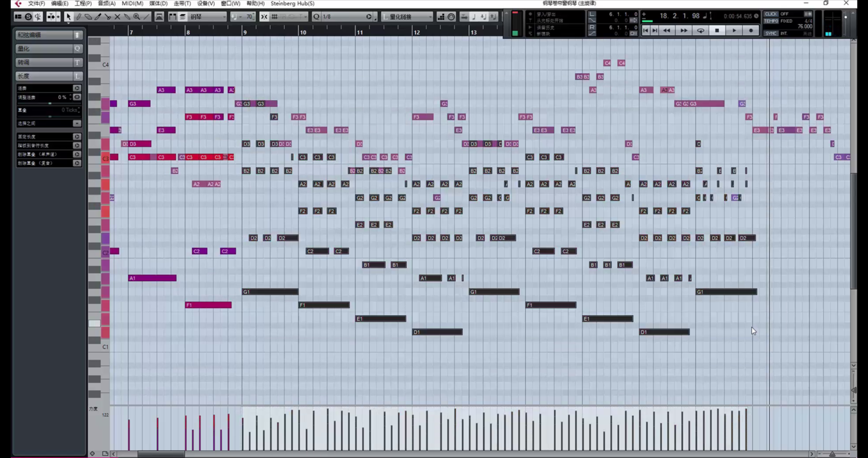The height and width of the screenshot is (458, 868).
Task: Expand the 长度 length section
Action: click(49, 76)
